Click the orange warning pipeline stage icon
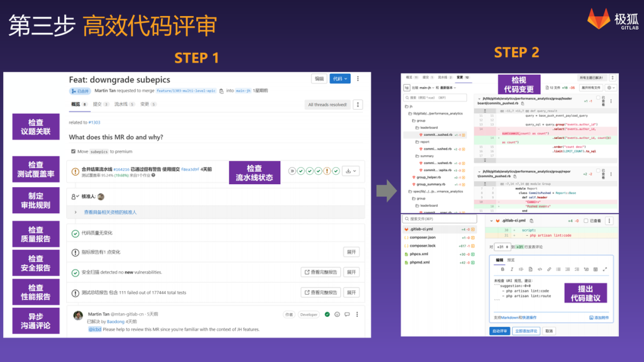This screenshot has height=362, width=644. [327, 171]
